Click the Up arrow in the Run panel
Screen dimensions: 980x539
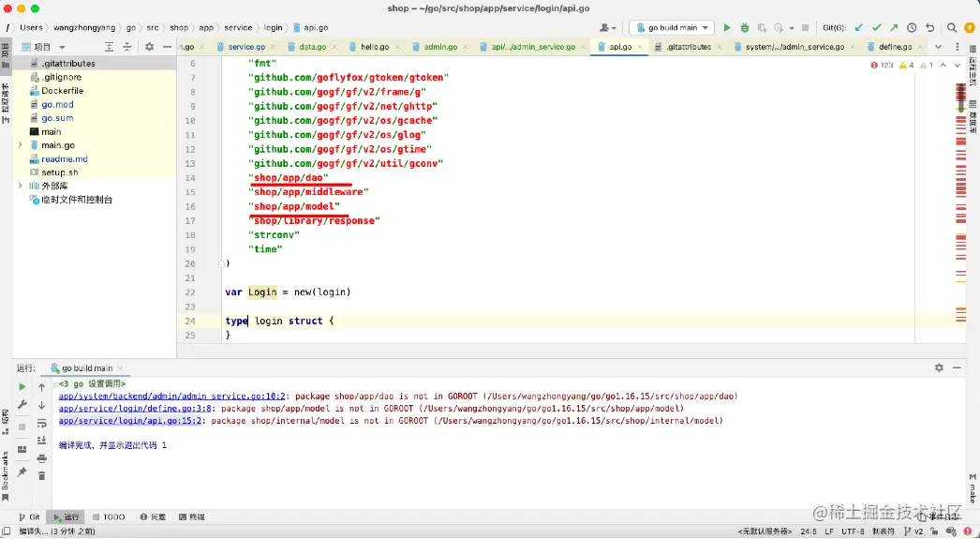tap(42, 388)
